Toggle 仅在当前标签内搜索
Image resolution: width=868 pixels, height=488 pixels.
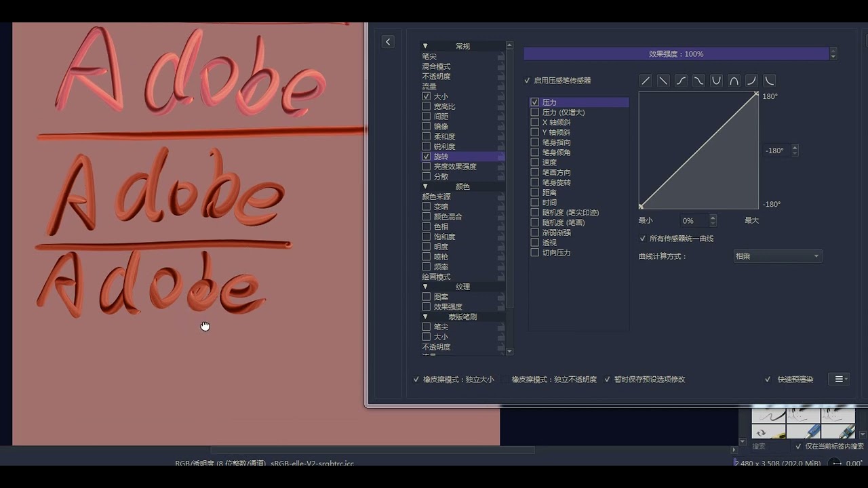pyautogui.click(x=829, y=447)
